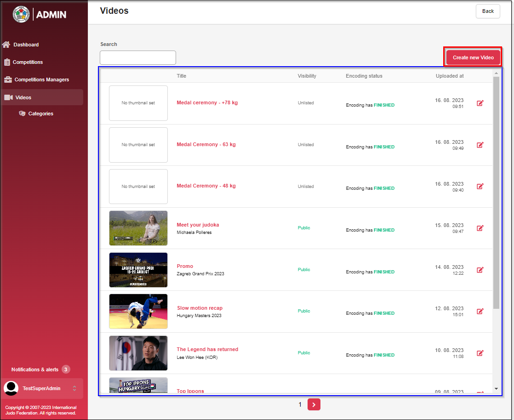This screenshot has width=514, height=420.
Task: Open the Slow motion recap title link
Action: [200, 308]
